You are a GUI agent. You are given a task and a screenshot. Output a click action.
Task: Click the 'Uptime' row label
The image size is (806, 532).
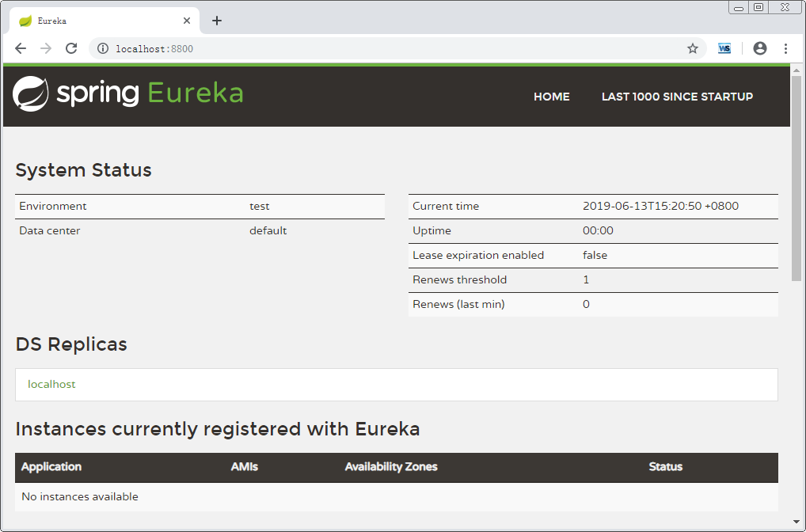(432, 231)
